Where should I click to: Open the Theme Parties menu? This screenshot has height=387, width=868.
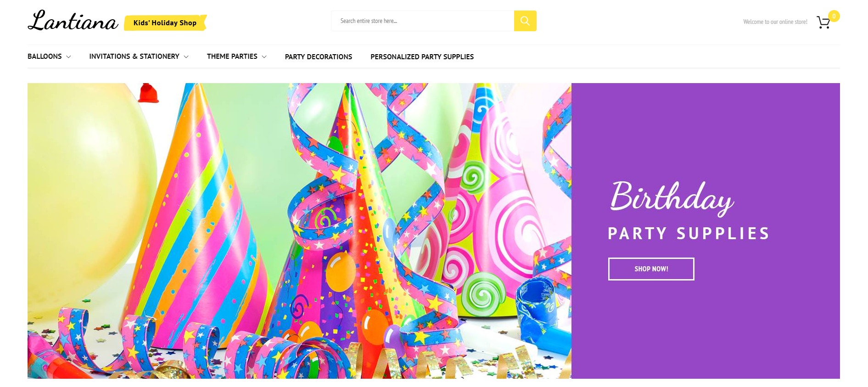(232, 56)
